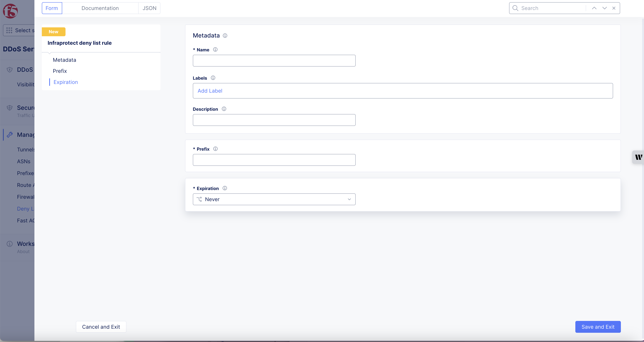Open the Expiration dropdown showing Never
644x342 pixels.
pos(274,199)
